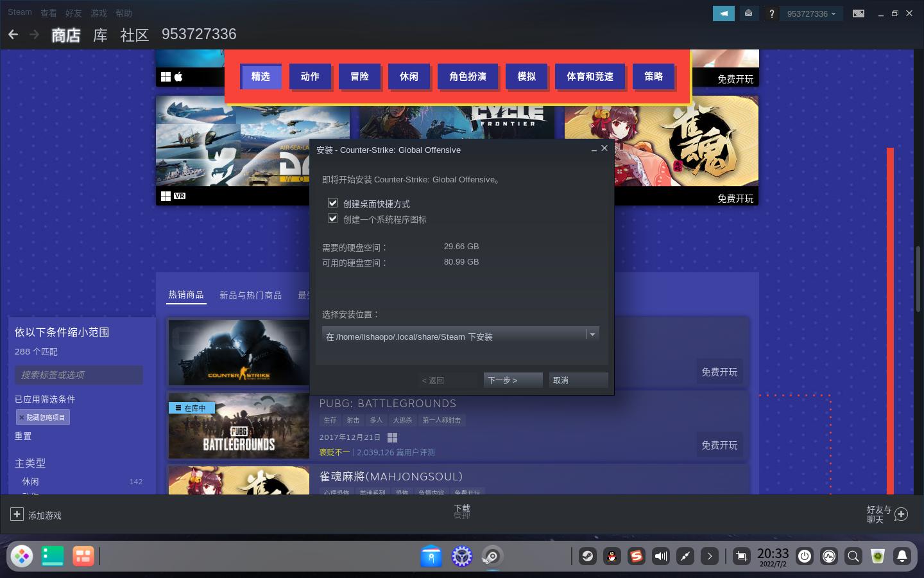Click the Add a Game plus icon
Screen dimensions: 924x578
click(17, 514)
